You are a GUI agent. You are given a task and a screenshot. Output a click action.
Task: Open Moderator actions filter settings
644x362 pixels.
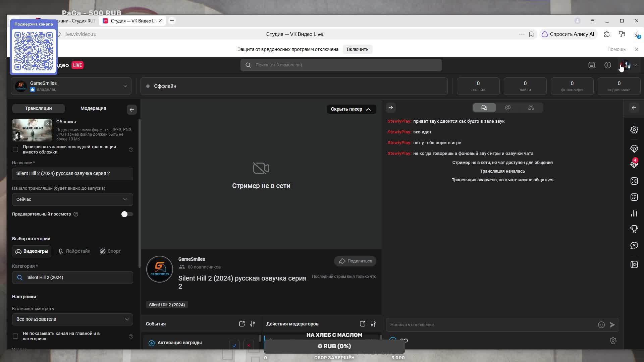[373, 324]
